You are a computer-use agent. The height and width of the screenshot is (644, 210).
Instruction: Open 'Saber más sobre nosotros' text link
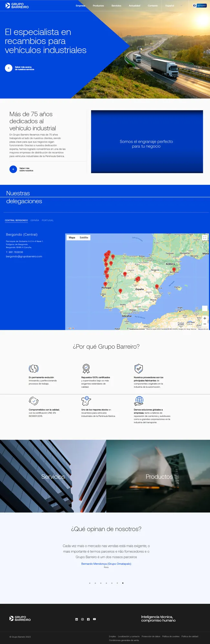pos(26,169)
